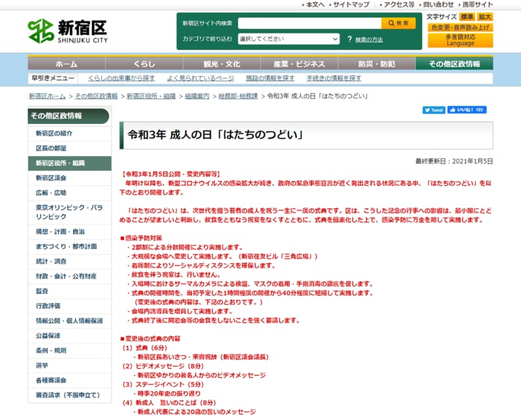The height and width of the screenshot is (420, 521).
Task: Click the Shinjuku City logo
Action: [x=67, y=31]
